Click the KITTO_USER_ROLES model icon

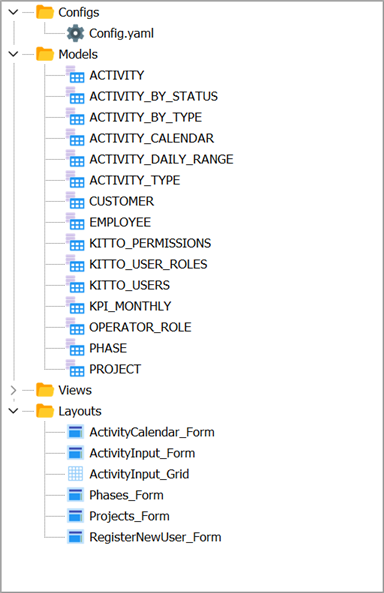[75, 264]
